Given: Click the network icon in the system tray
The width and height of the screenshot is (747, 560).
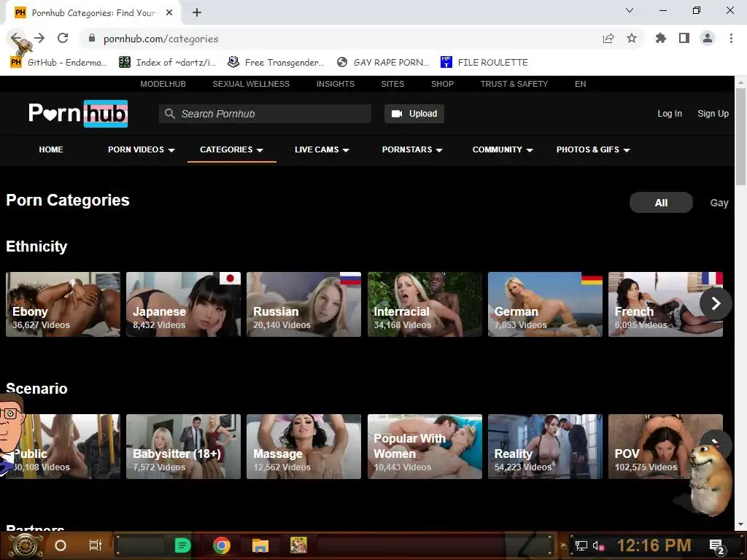Looking at the screenshot, I should pos(581,545).
